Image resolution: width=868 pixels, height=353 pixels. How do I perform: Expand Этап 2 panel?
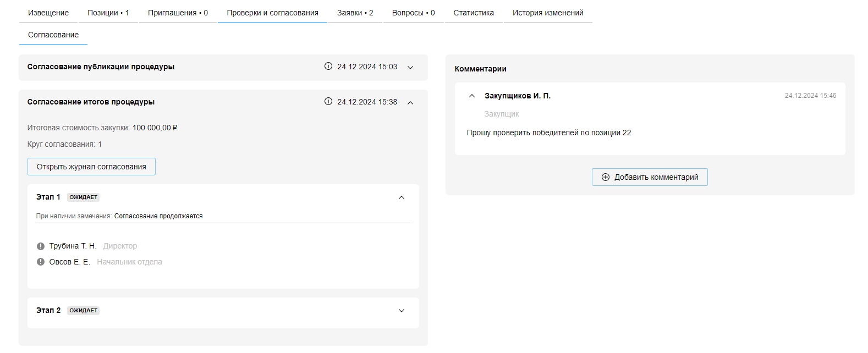(402, 311)
